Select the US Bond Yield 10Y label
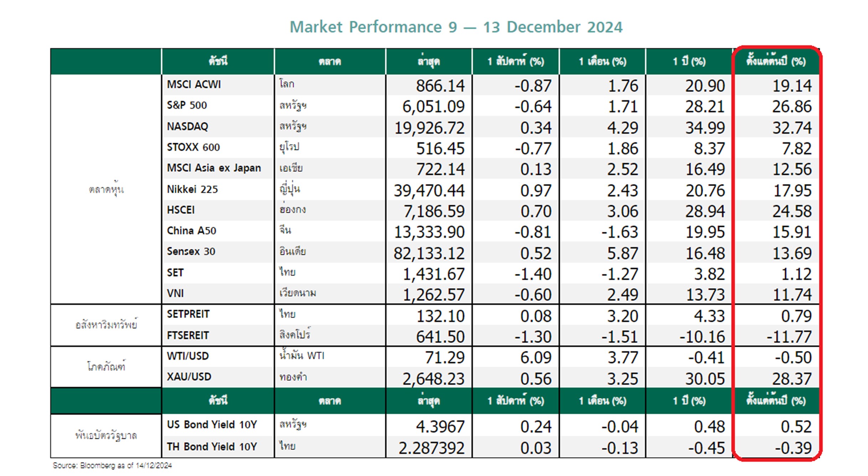This screenshot has height=476, width=868. (x=212, y=425)
